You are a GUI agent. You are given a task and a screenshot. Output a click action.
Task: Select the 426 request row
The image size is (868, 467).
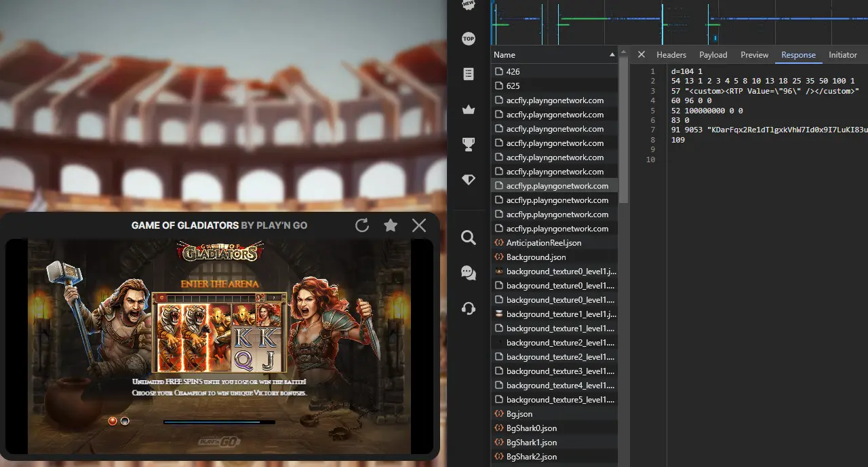click(554, 71)
